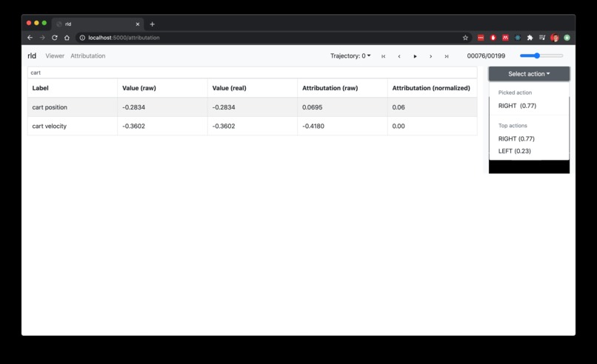Bookmark the page with the star icon
Screen dimensions: 597x364
click(x=465, y=38)
